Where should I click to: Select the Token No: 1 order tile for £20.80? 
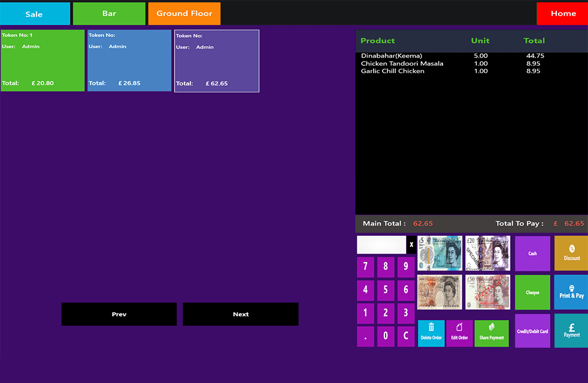click(43, 60)
